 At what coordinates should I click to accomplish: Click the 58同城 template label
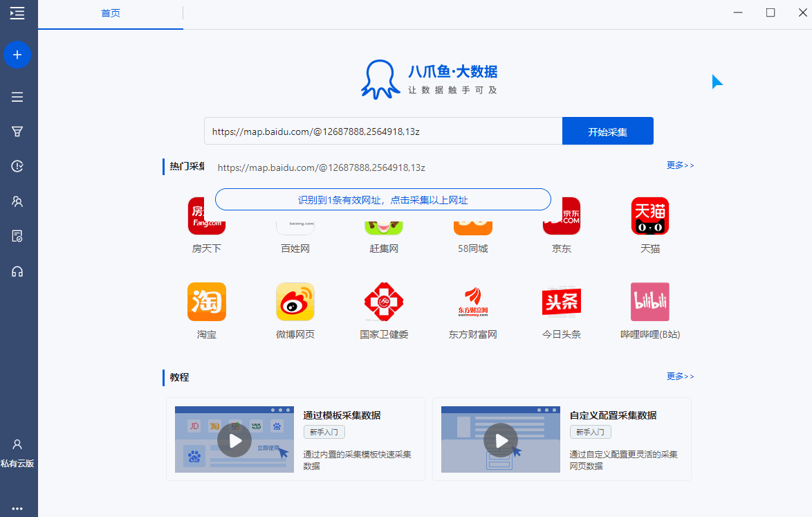click(473, 248)
